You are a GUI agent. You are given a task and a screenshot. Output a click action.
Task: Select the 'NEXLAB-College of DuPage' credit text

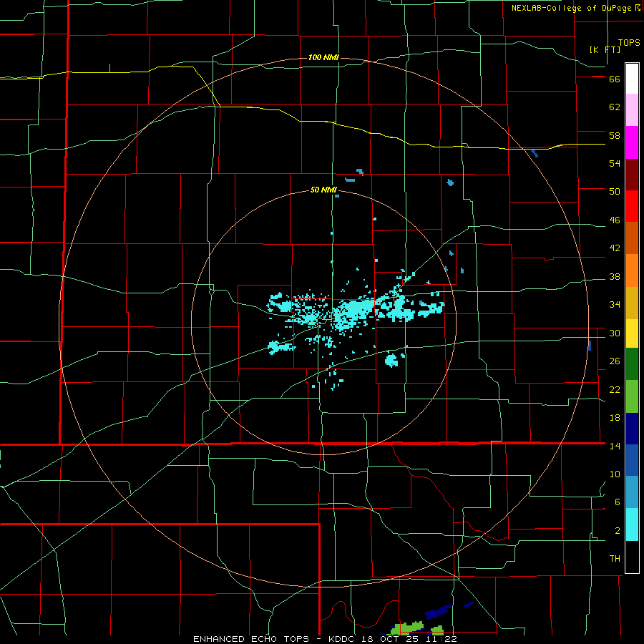click(571, 8)
